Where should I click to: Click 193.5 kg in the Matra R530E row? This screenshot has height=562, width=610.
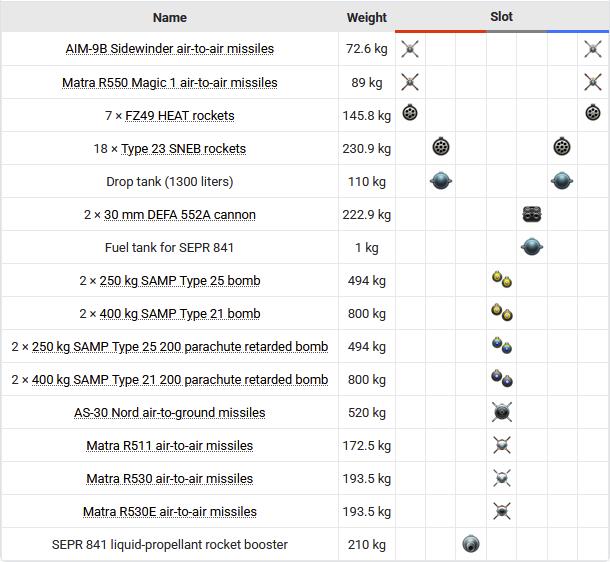(x=367, y=512)
